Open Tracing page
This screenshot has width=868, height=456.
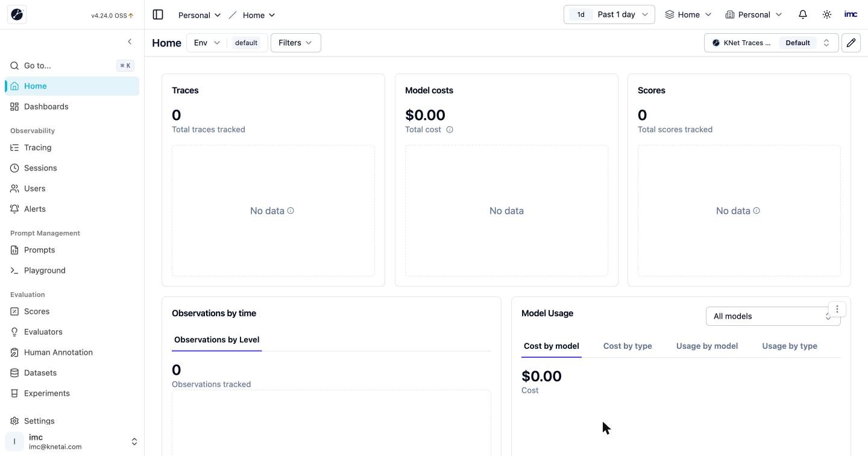tap(72, 148)
